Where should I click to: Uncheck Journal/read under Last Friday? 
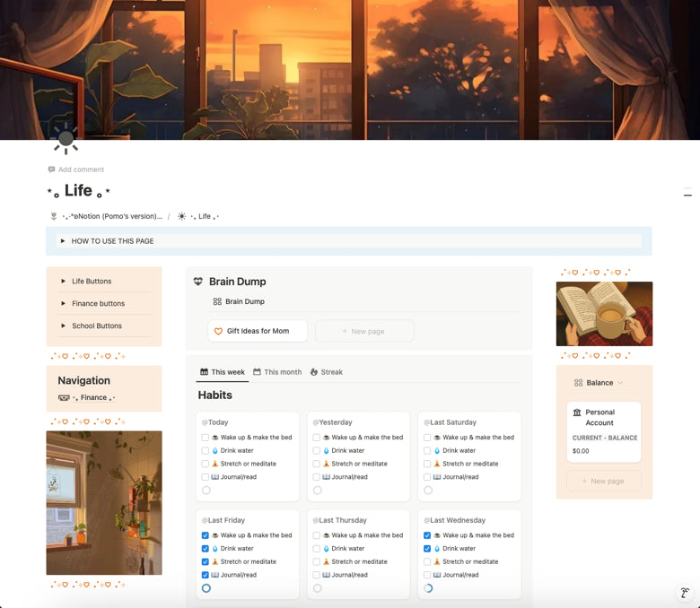click(206, 575)
